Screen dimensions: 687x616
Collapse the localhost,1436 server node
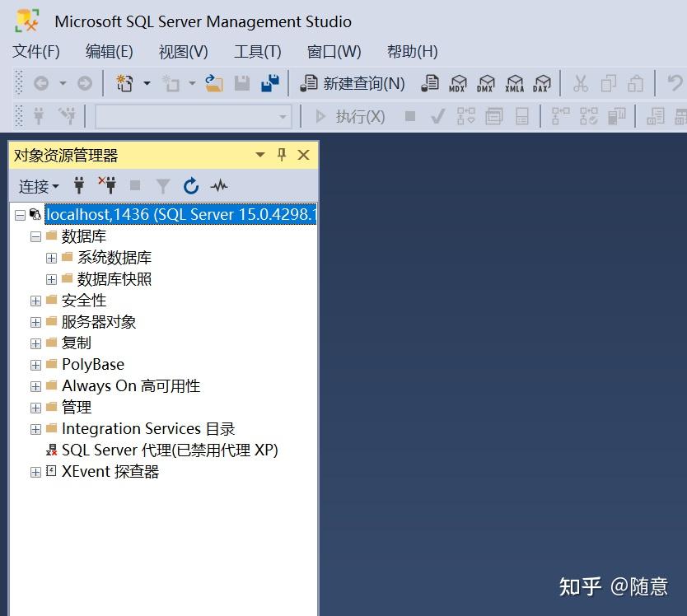(x=20, y=215)
